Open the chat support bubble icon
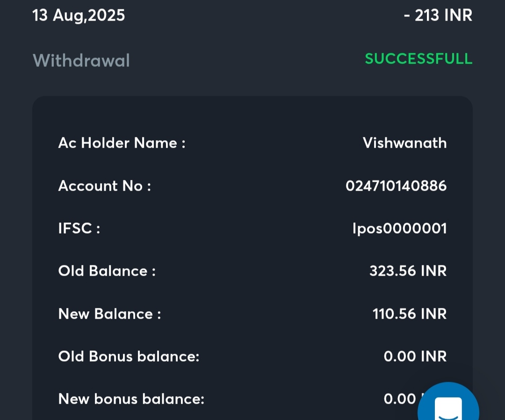Image resolution: width=505 pixels, height=420 pixels. tap(448, 405)
